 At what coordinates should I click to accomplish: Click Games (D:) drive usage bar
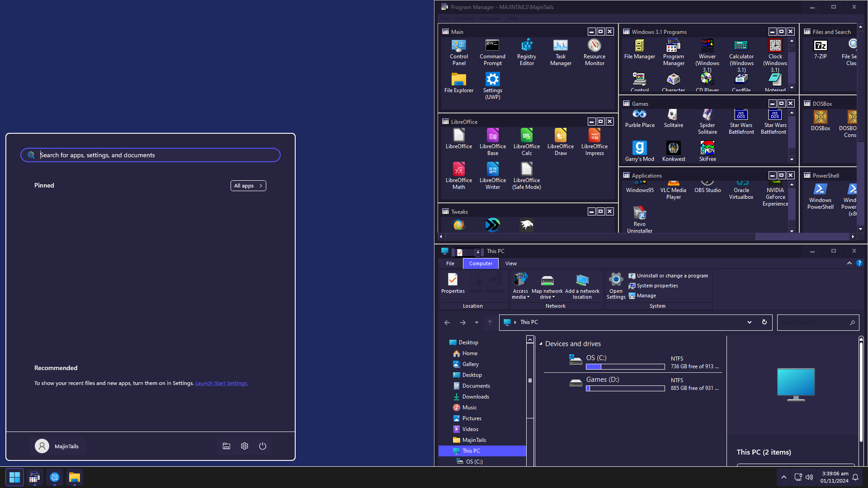(625, 389)
